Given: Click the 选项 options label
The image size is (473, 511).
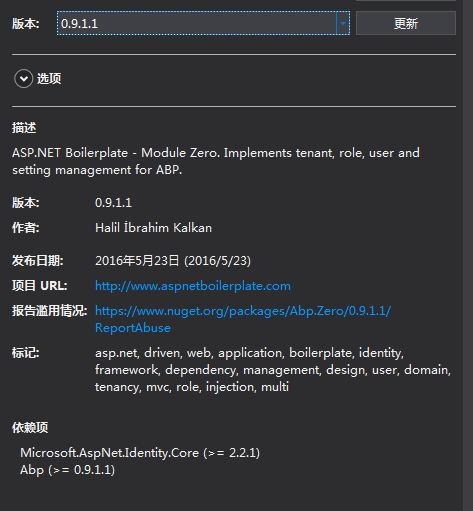Looking at the screenshot, I should tap(49, 79).
